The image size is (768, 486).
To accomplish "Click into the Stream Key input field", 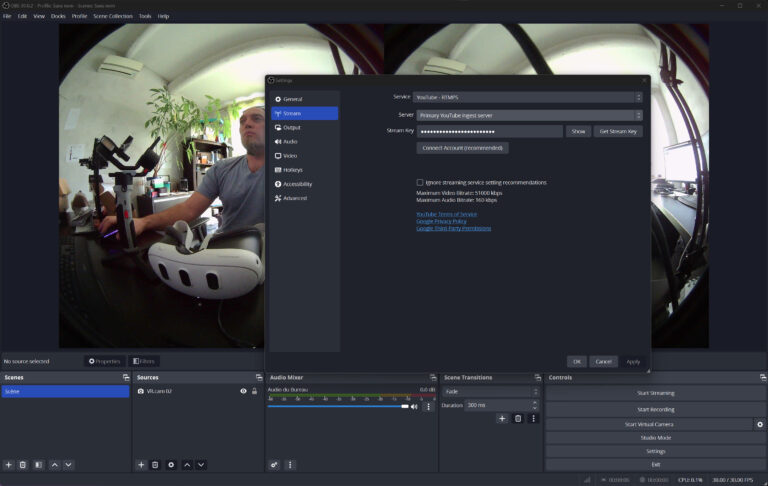I will [x=489, y=131].
